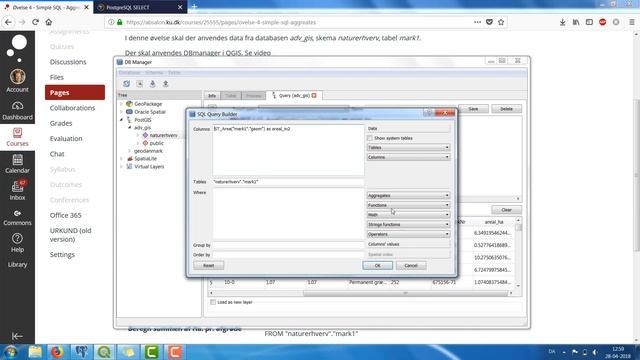The image size is (640, 360).
Task: Open the Discussions course link
Action: point(68,62)
